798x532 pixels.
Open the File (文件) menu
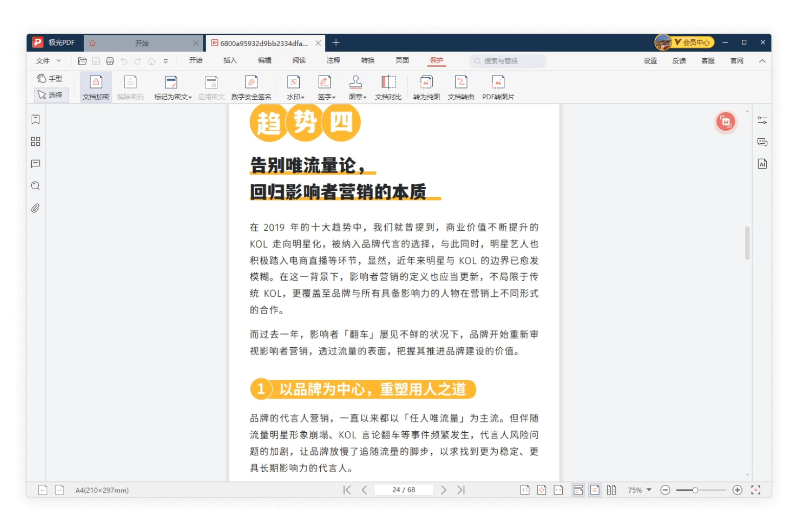(48, 61)
